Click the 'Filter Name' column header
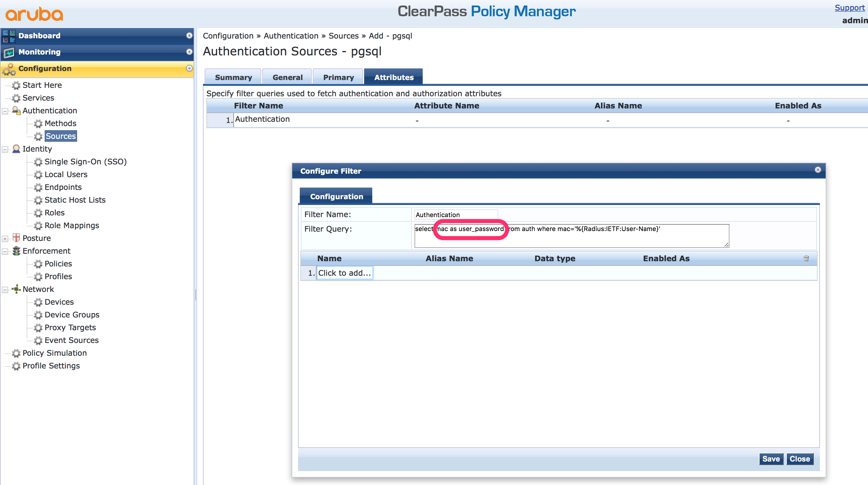 click(258, 106)
